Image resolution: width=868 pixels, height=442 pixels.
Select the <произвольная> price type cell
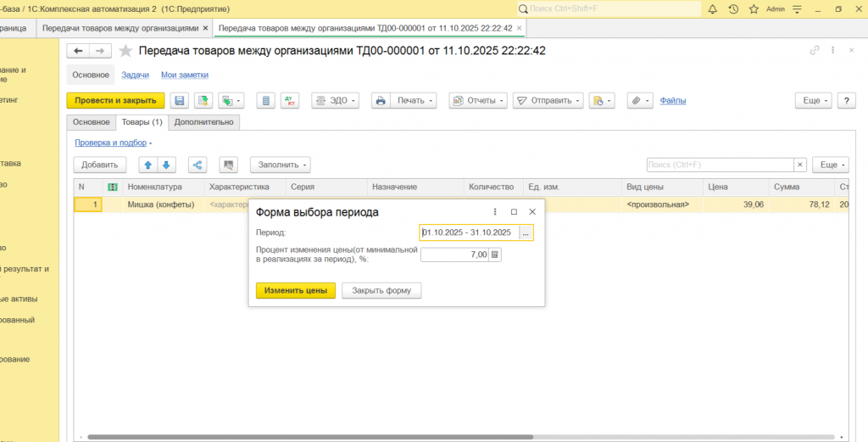click(663, 204)
